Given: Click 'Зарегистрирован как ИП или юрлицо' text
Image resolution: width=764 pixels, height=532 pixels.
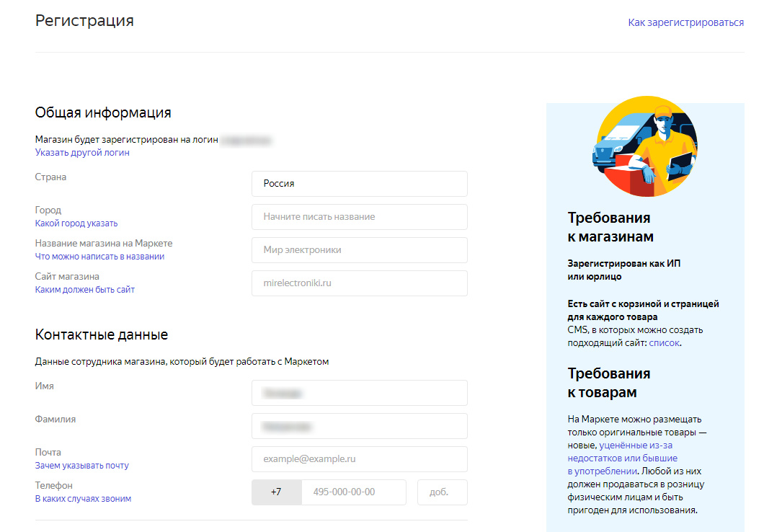Looking at the screenshot, I should 624,270.
